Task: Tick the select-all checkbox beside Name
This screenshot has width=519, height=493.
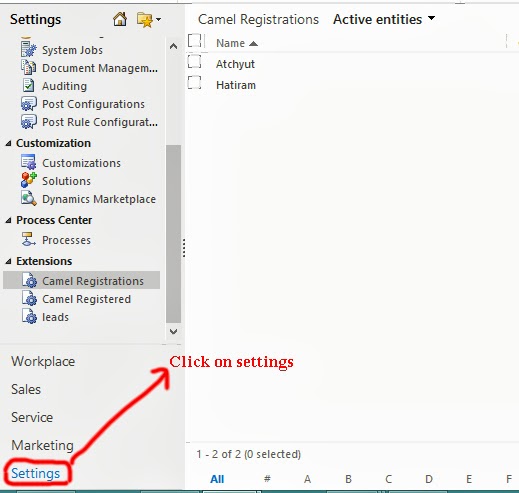Action: [194, 41]
